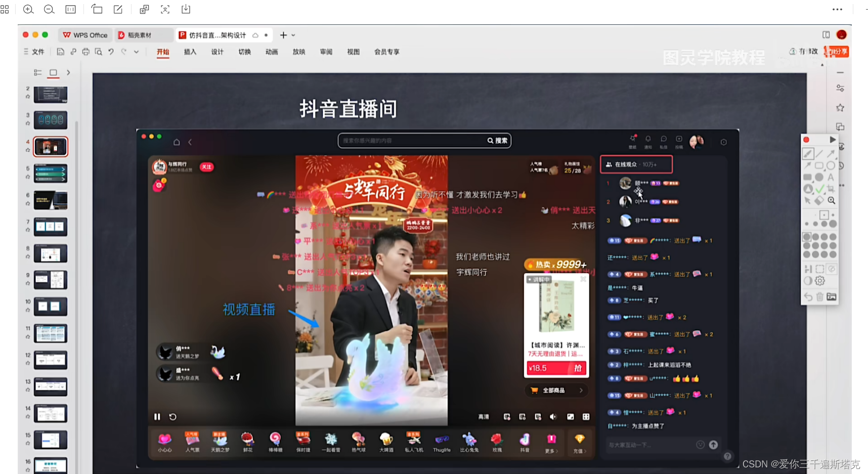Open print preview in WPS toolbar

click(x=98, y=52)
